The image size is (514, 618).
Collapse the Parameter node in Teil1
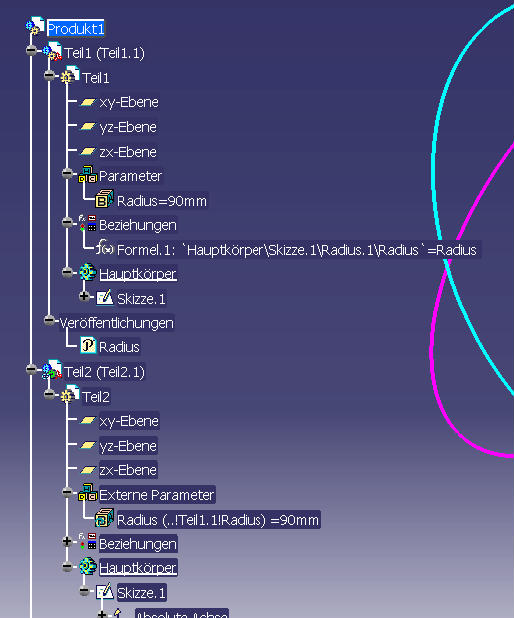67,173
